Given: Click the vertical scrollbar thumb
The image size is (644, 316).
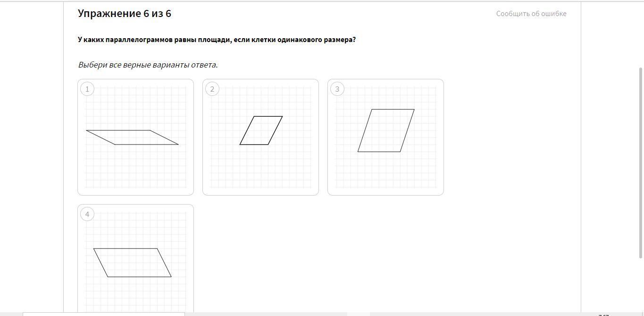Looking at the screenshot, I should point(641,163).
